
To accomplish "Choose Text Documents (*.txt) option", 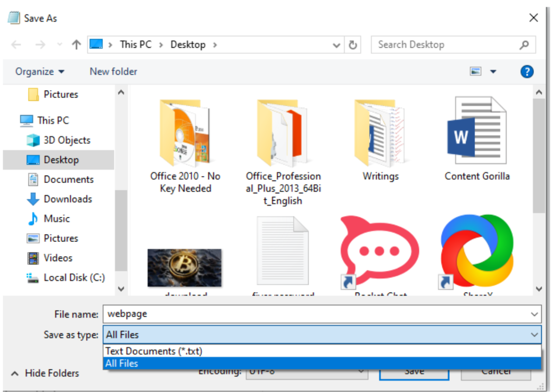I will [322, 351].
